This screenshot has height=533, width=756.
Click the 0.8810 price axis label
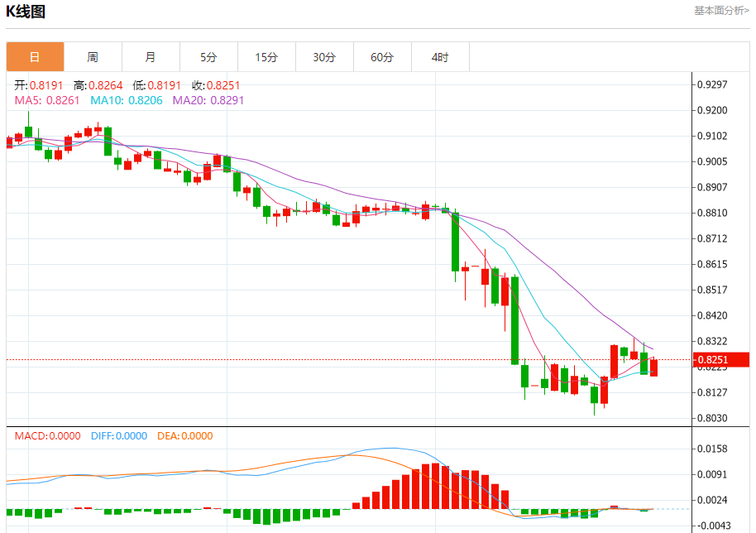712,214
